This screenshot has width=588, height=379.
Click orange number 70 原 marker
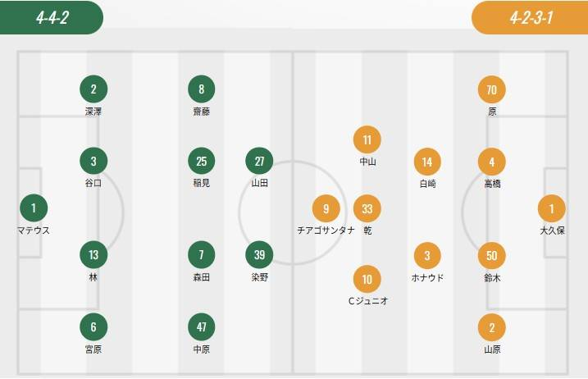tap(492, 89)
